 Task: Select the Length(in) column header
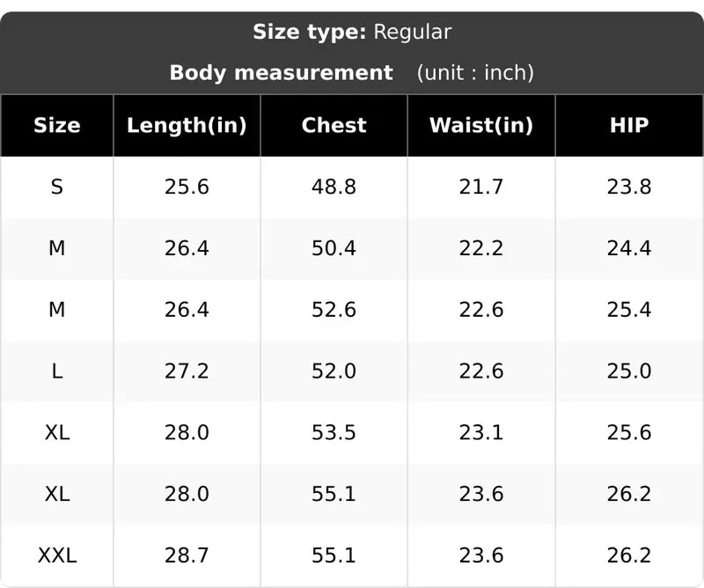(x=187, y=125)
